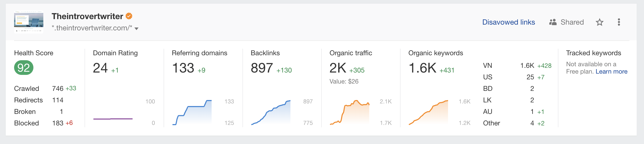Click the Organic keywords value 1.6K
Image resolution: width=644 pixels, height=144 pixels.
422,68
